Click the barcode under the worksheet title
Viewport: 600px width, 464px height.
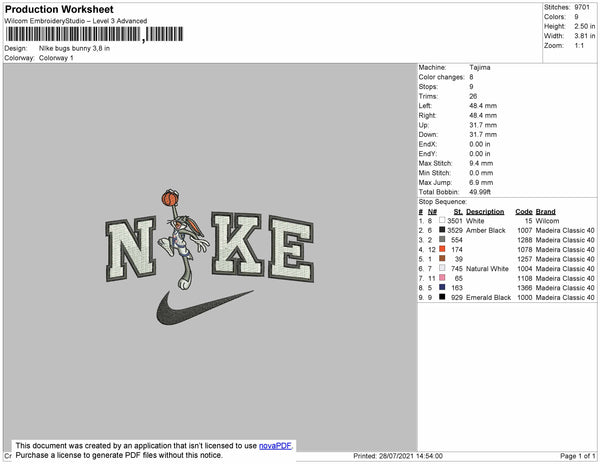tap(94, 34)
